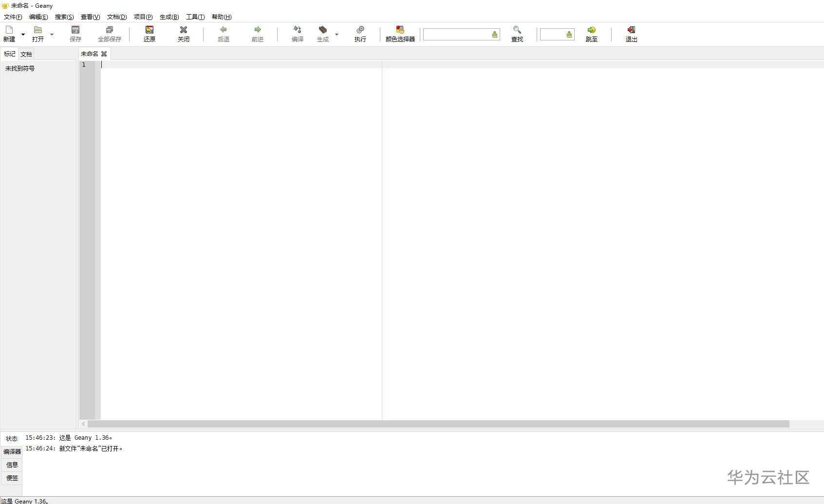This screenshot has width=824, height=504.
Task: Expand the 新建 template dropdown arrow
Action: click(23, 35)
